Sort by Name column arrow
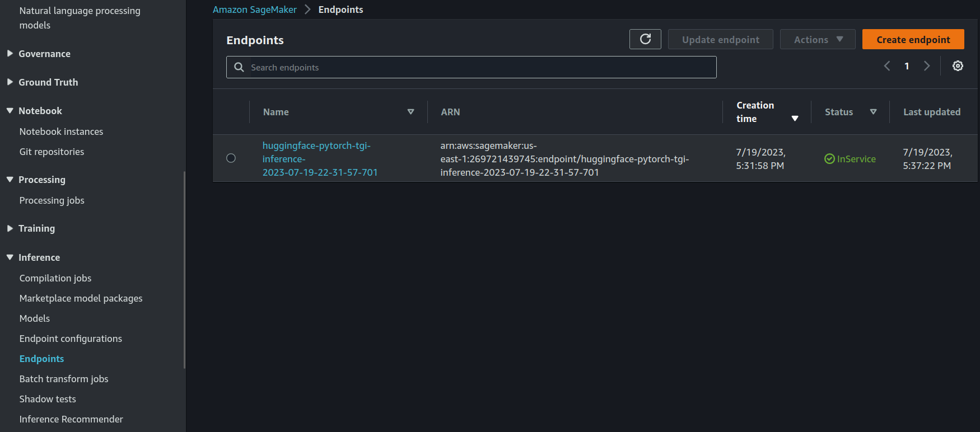Image resolution: width=980 pixels, height=432 pixels. (x=410, y=112)
